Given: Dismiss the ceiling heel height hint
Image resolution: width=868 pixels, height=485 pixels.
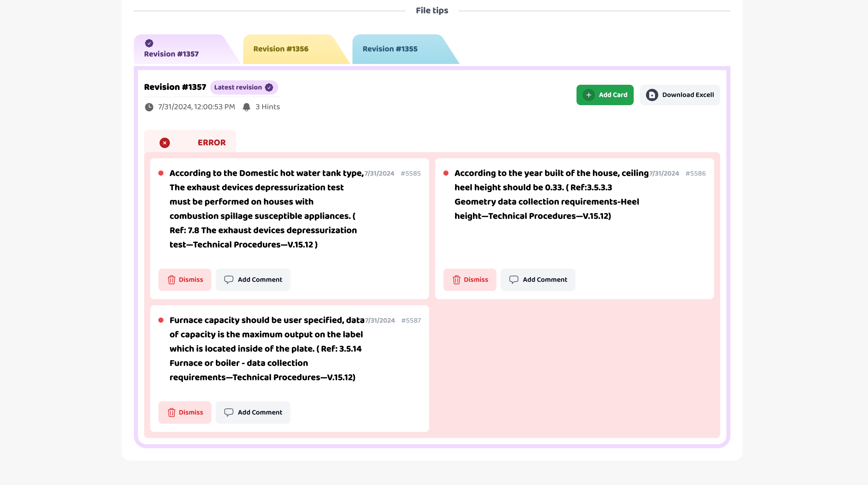Looking at the screenshot, I should [x=470, y=280].
